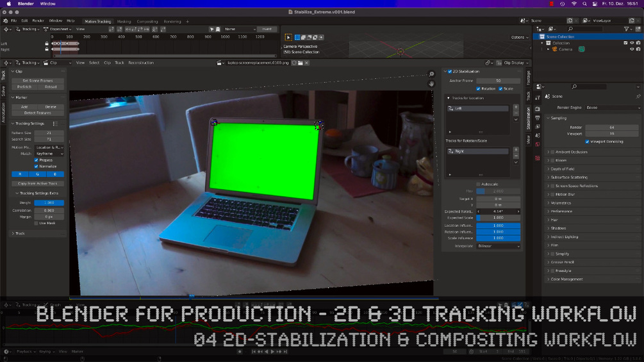Hide Camera with eye icon in outliner
Viewport: 644px width, 362px height.
coord(632,49)
